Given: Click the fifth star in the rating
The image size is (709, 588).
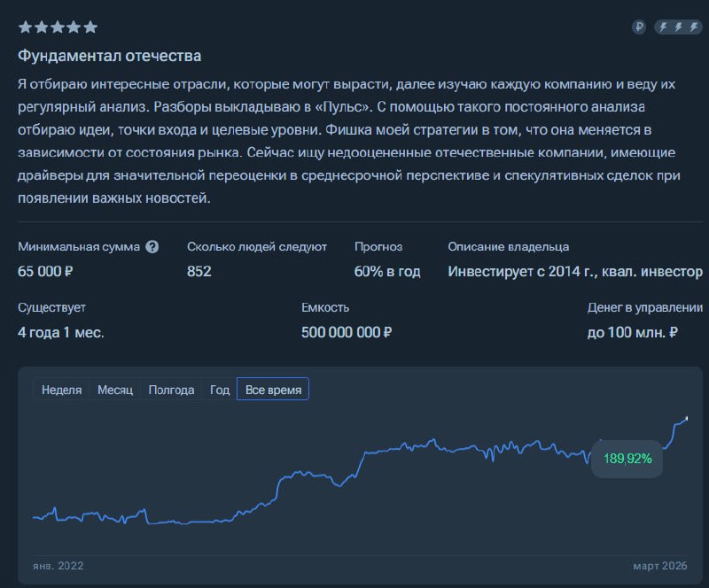Looking at the screenshot, I should 90,27.
